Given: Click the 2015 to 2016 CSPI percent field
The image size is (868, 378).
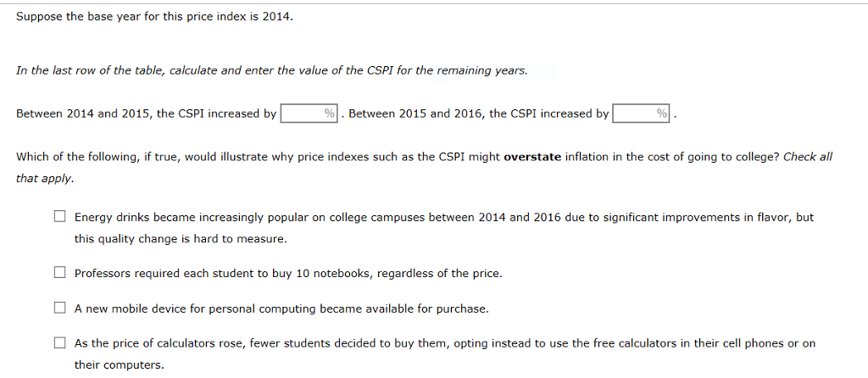Looking at the screenshot, I should coord(641,114).
